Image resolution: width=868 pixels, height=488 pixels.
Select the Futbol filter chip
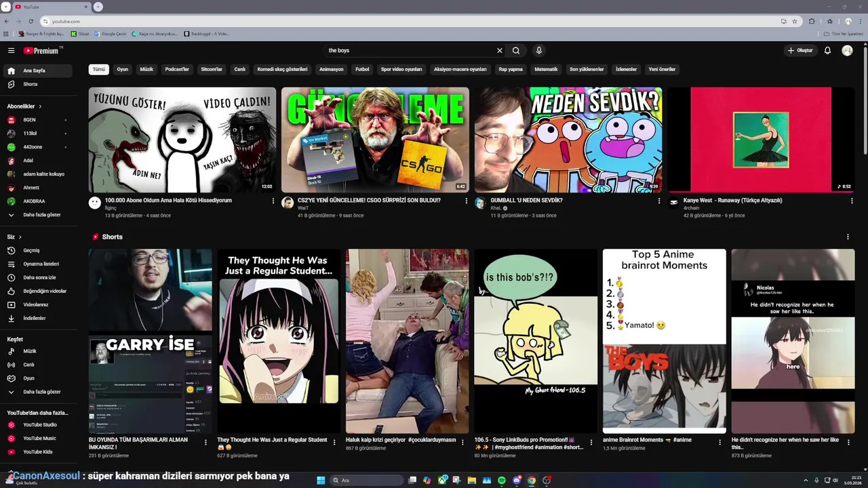(x=363, y=69)
